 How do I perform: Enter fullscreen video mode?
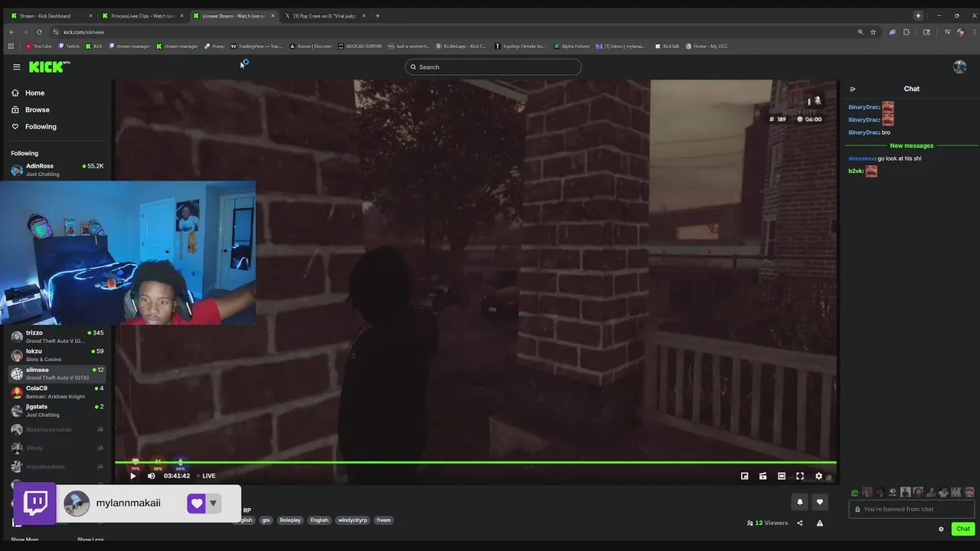pos(800,476)
